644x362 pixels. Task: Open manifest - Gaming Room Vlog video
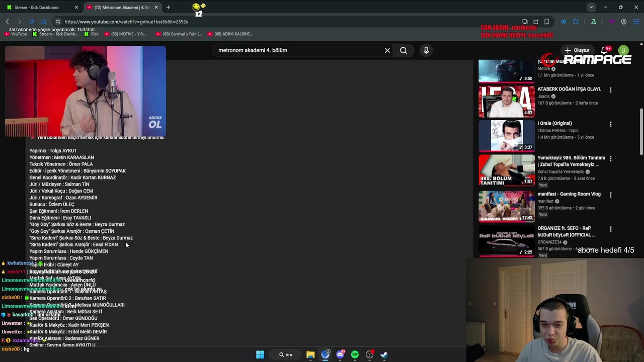pos(569,194)
